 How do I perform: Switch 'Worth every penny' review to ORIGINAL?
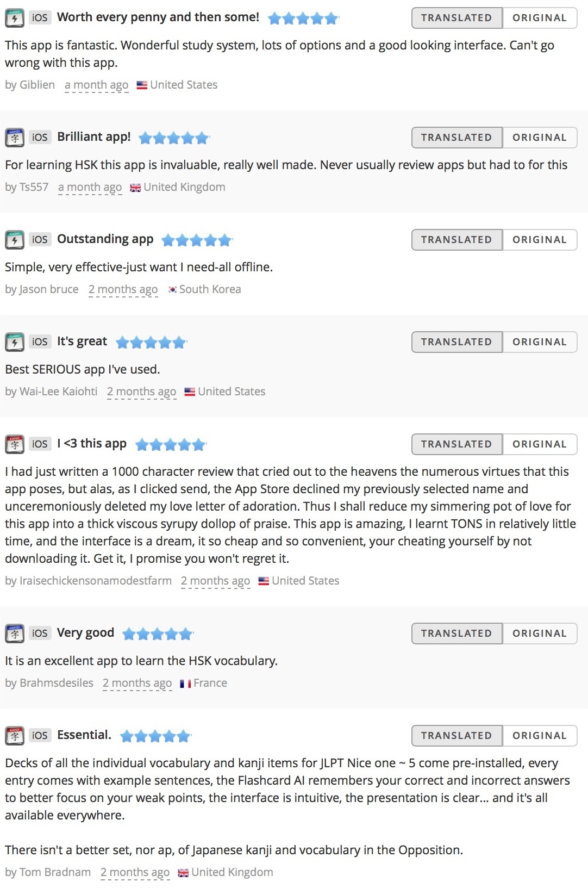[x=540, y=18]
